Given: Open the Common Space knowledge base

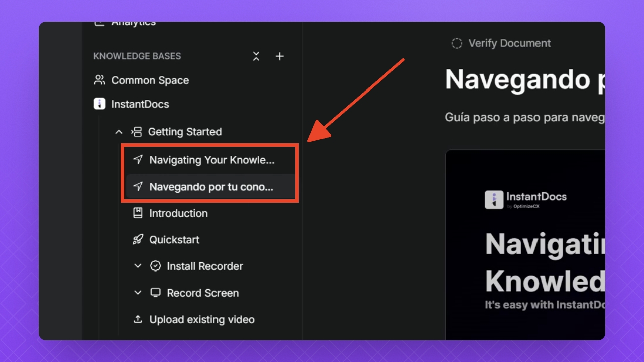Looking at the screenshot, I should (150, 80).
